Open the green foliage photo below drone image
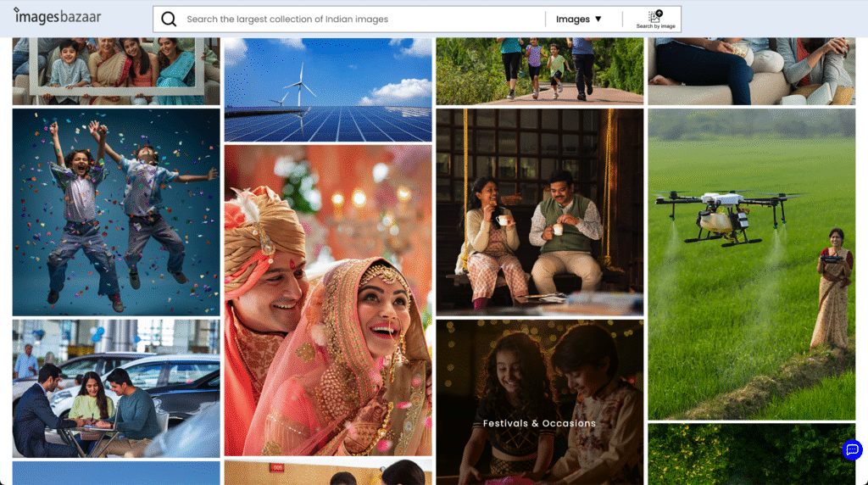868x485 pixels. click(752, 454)
